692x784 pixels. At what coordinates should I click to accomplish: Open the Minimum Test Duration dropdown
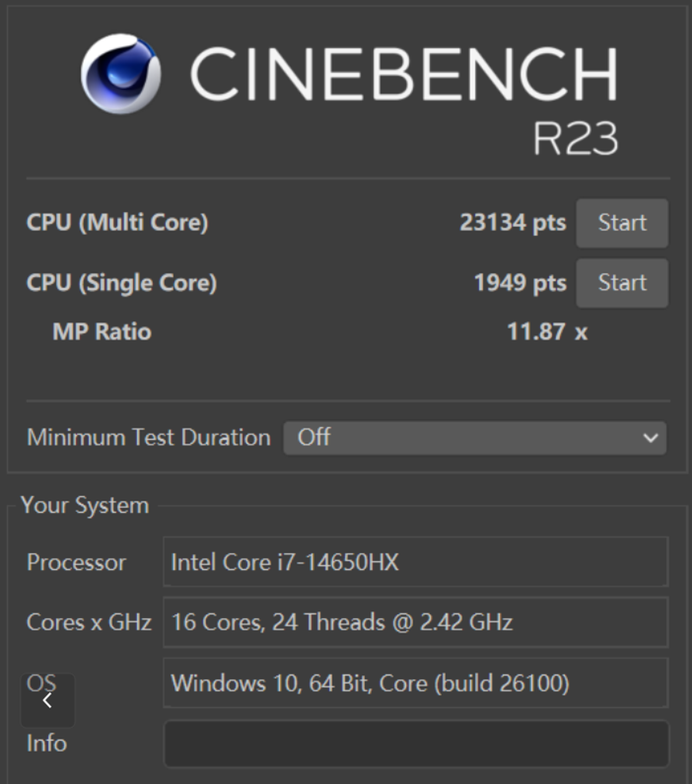pyautogui.click(x=474, y=438)
